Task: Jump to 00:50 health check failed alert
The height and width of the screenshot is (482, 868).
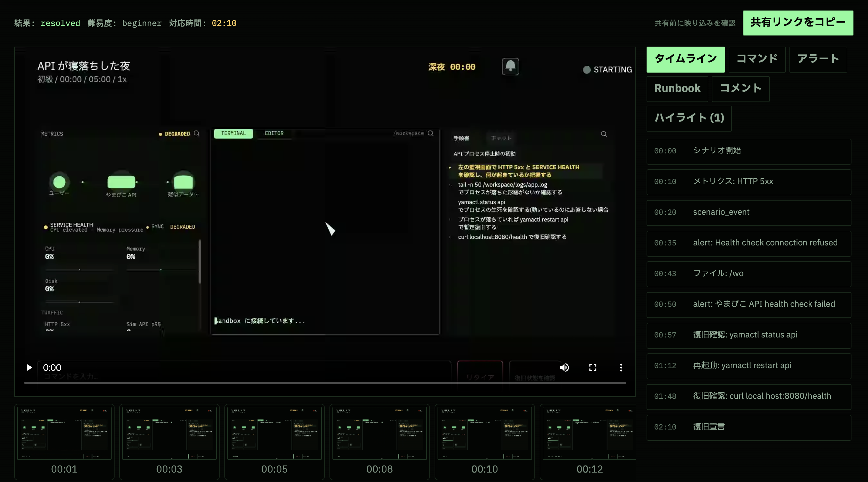Action: [x=749, y=305]
